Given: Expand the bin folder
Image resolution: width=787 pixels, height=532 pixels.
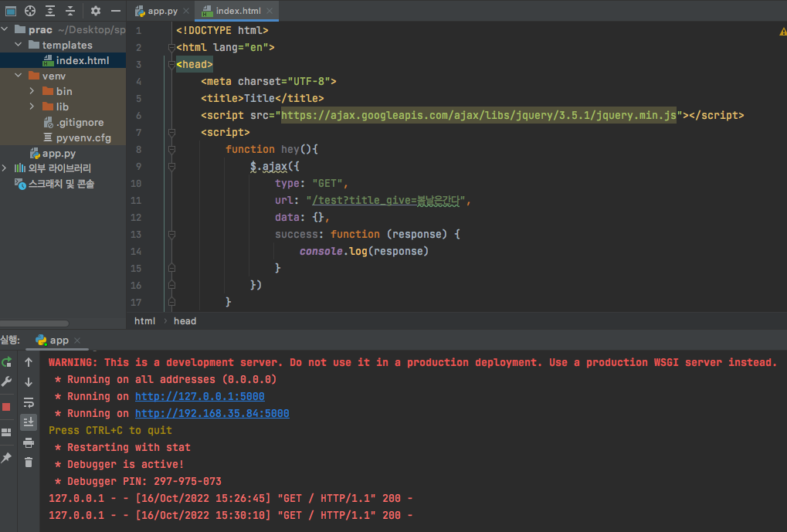Looking at the screenshot, I should tap(32, 91).
